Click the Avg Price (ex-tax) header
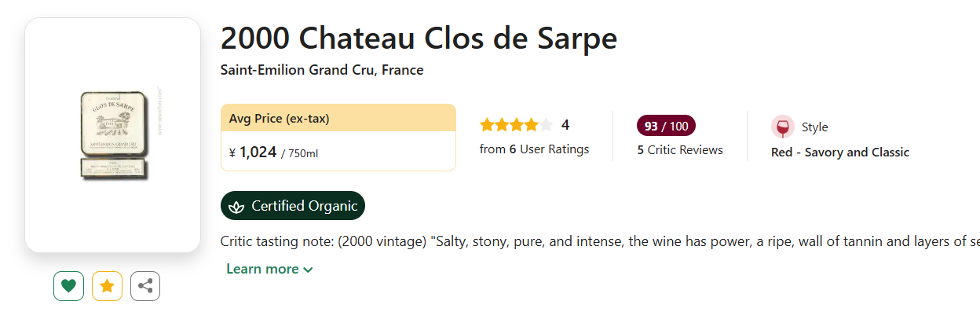 click(x=280, y=119)
